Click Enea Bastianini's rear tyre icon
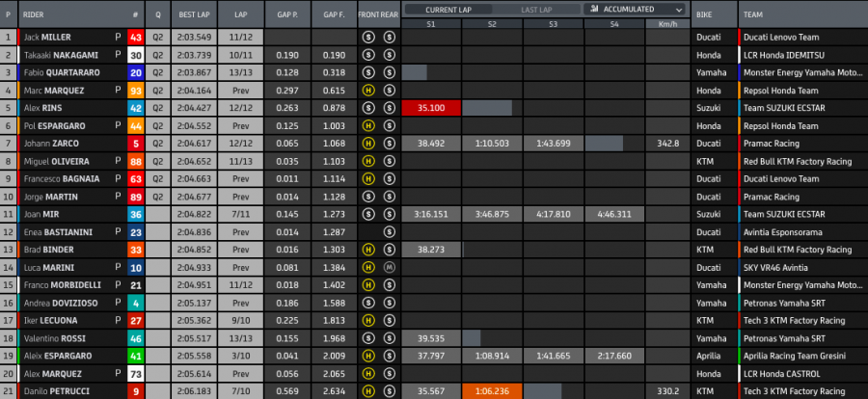 click(389, 232)
